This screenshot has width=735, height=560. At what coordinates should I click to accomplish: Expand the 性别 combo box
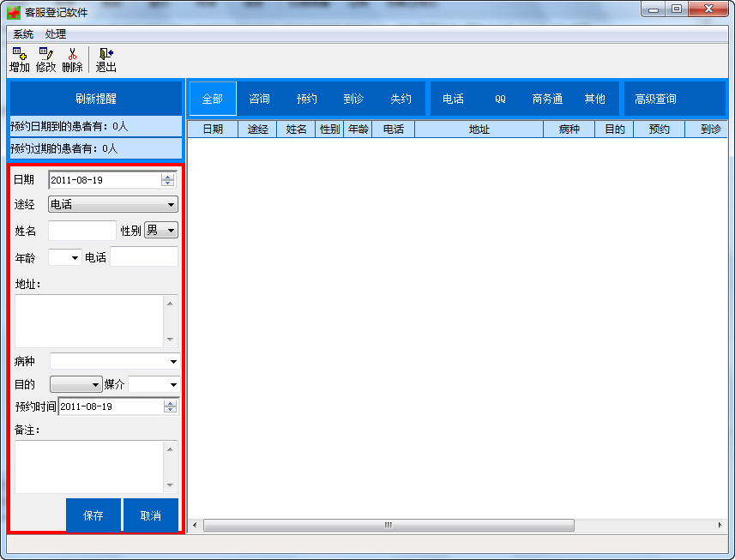click(x=160, y=230)
